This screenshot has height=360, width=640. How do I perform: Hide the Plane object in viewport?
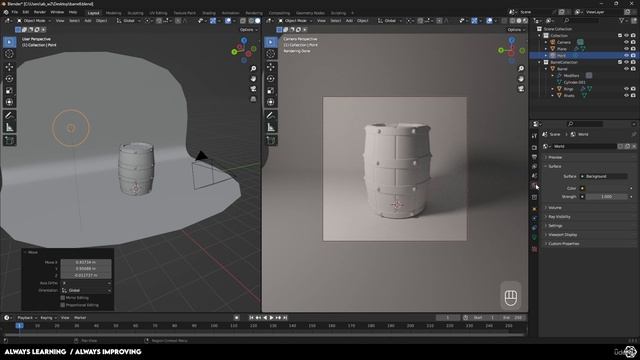tap(626, 49)
